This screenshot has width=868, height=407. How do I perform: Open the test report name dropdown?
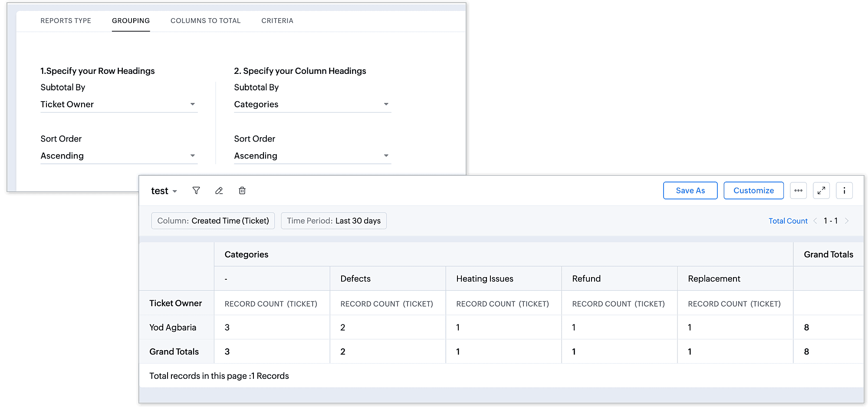click(164, 191)
